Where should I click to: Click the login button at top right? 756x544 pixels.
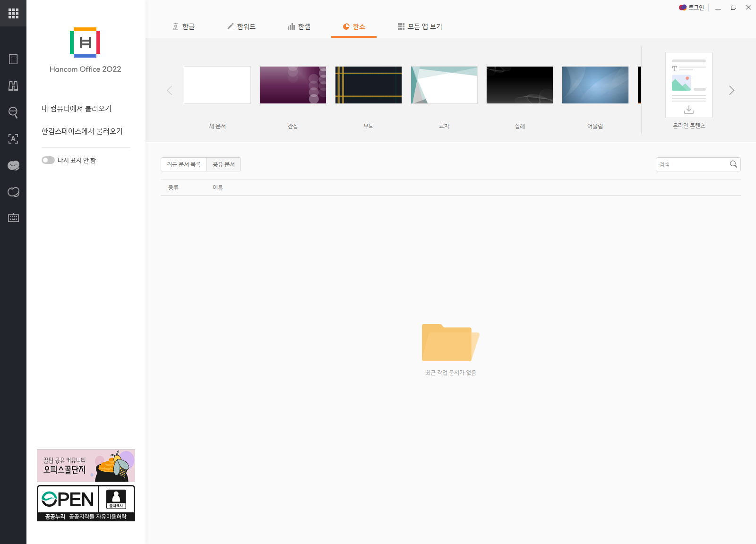pos(692,8)
